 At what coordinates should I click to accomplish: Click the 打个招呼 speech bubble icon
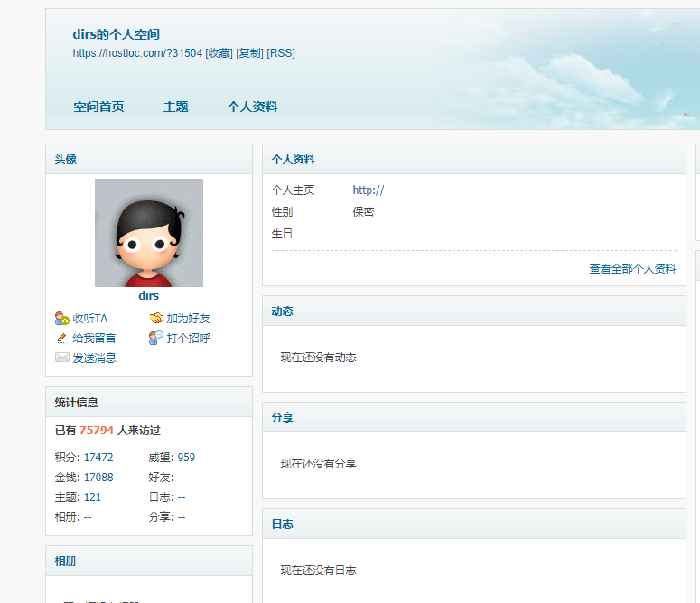tap(155, 338)
